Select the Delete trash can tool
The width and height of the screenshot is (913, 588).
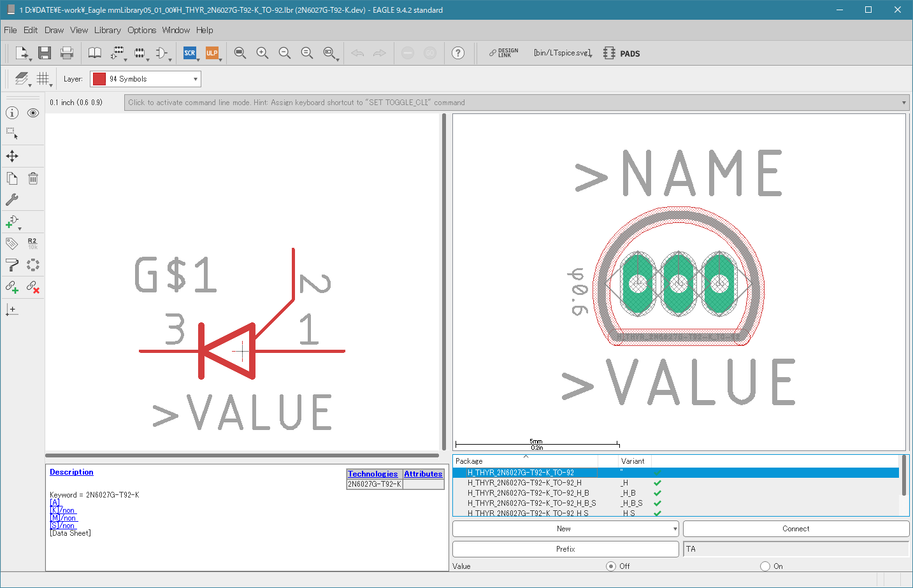click(33, 178)
